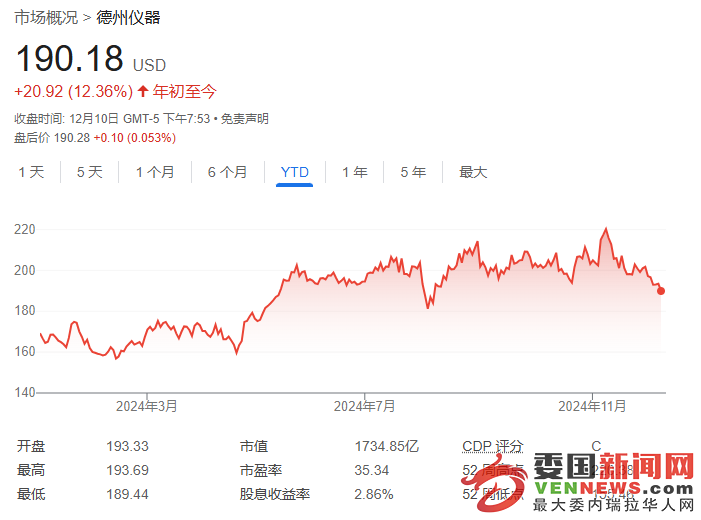
Task: Click the 2024年11月 axis label
Action: (x=592, y=406)
